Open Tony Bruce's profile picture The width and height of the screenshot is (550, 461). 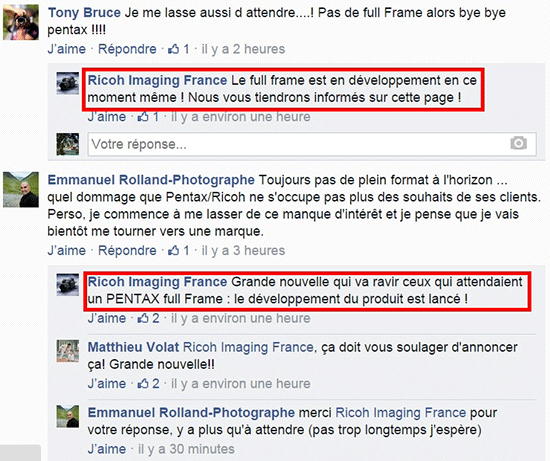pyautogui.click(x=21, y=22)
